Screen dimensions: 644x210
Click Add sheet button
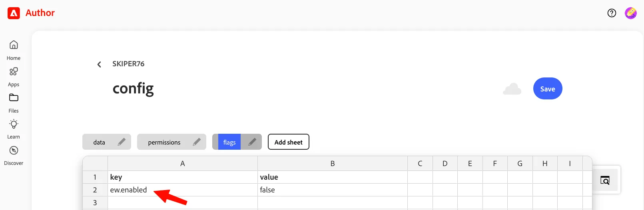pyautogui.click(x=289, y=142)
